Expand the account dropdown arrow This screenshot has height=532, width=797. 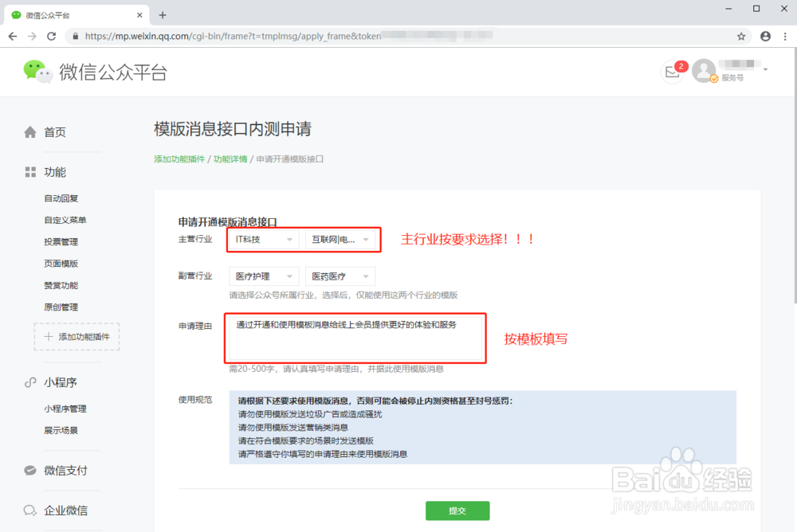click(765, 69)
